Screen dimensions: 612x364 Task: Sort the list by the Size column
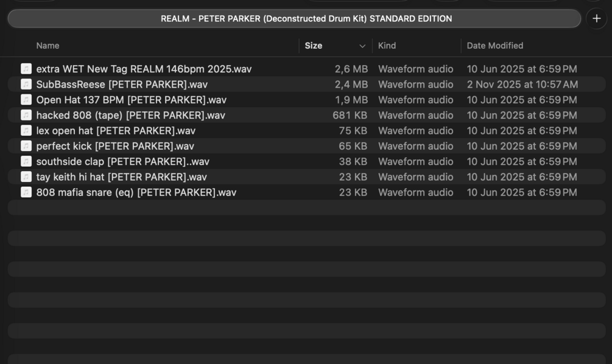pos(314,46)
